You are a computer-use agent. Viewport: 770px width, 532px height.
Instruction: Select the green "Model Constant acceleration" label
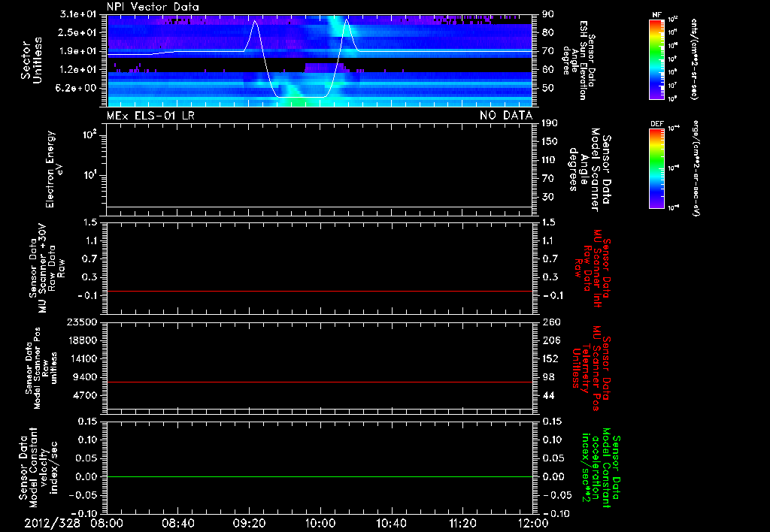tap(600, 468)
